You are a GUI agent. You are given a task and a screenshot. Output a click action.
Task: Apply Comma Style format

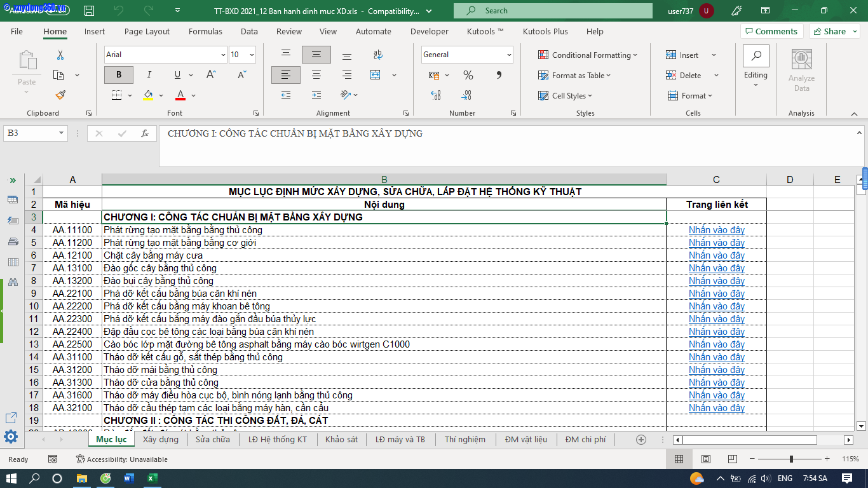click(499, 75)
